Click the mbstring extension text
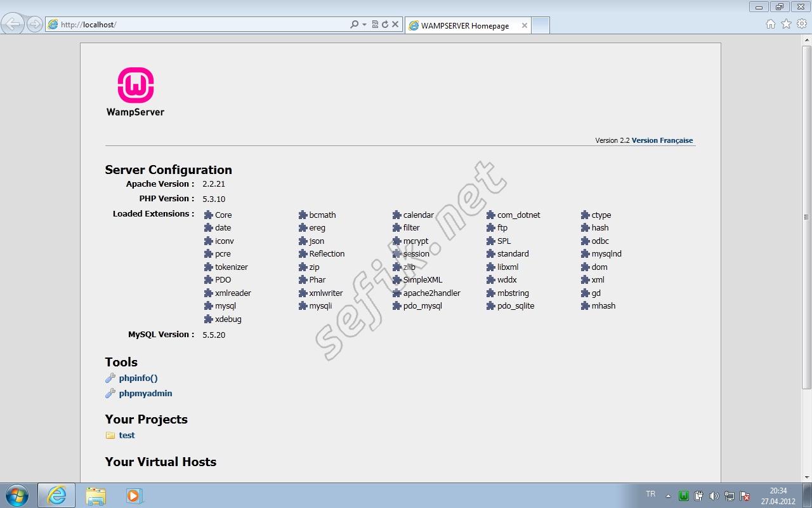This screenshot has width=812, height=508. 513,293
